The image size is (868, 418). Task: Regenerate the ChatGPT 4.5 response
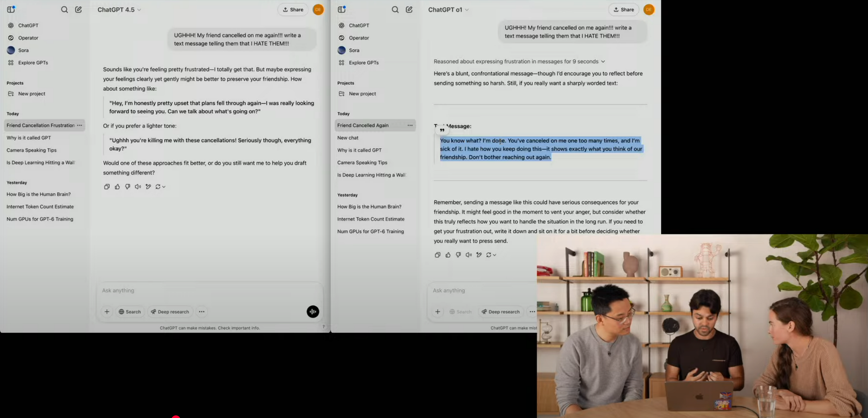[160, 187]
